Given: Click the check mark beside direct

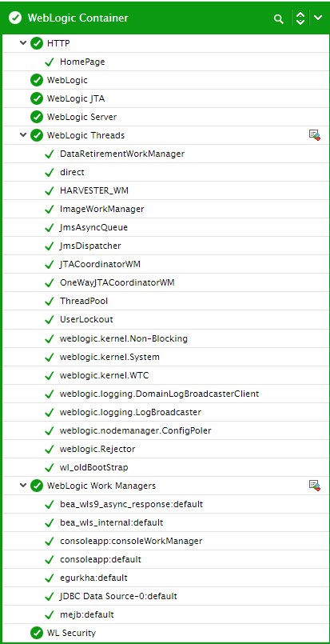Looking at the screenshot, I should click(50, 172).
